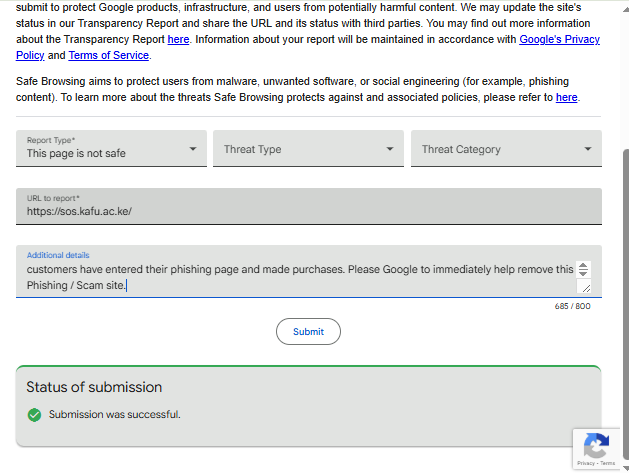Click the green success checkmark icon
The image size is (629, 473).
click(34, 414)
